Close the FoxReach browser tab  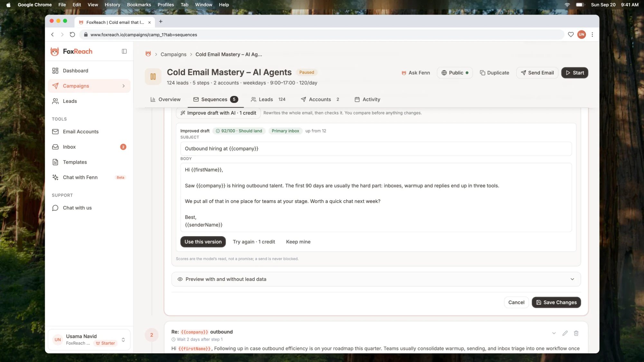click(x=149, y=23)
